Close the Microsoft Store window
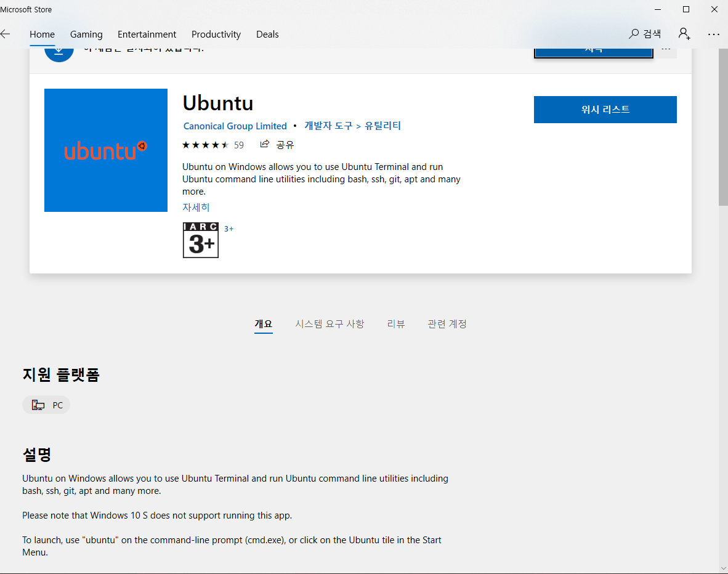The width and height of the screenshot is (728, 574). 714,9
